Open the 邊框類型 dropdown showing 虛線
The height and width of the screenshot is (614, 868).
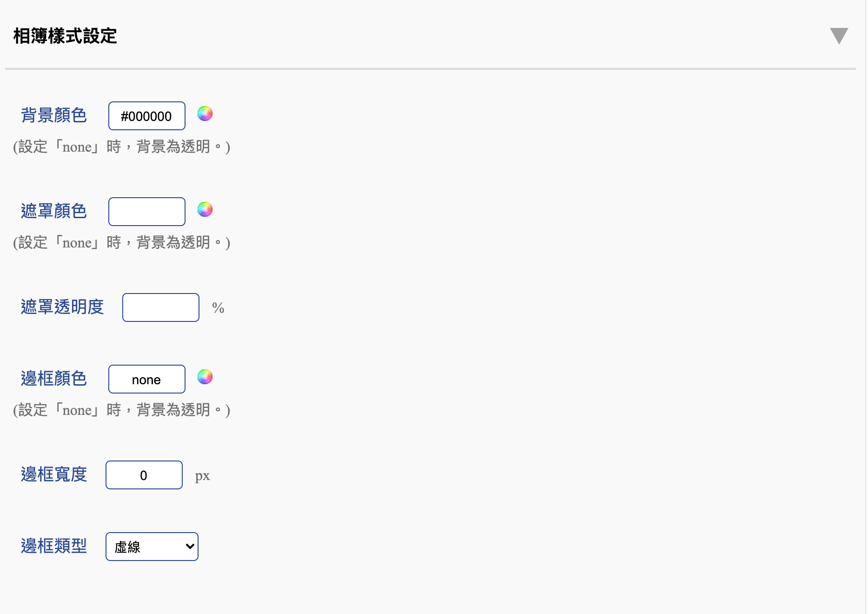click(x=152, y=547)
